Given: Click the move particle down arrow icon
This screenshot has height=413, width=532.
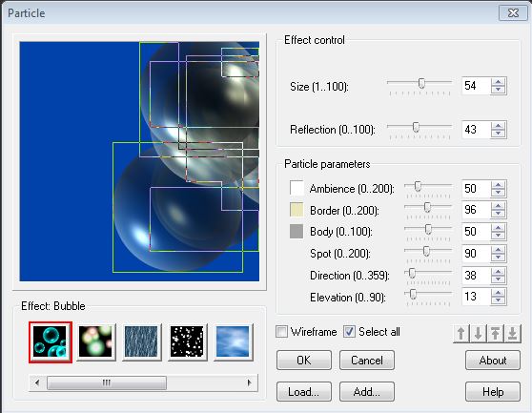Looking at the screenshot, I should tap(478, 333).
